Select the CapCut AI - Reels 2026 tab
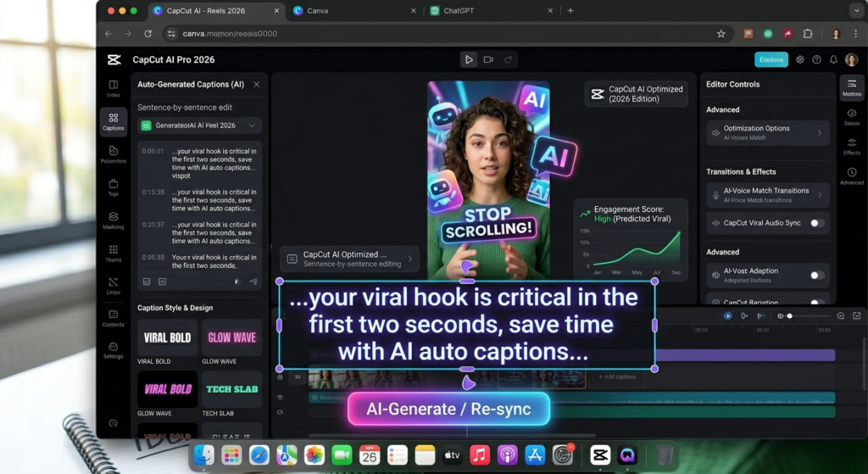868x474 pixels. [x=217, y=10]
